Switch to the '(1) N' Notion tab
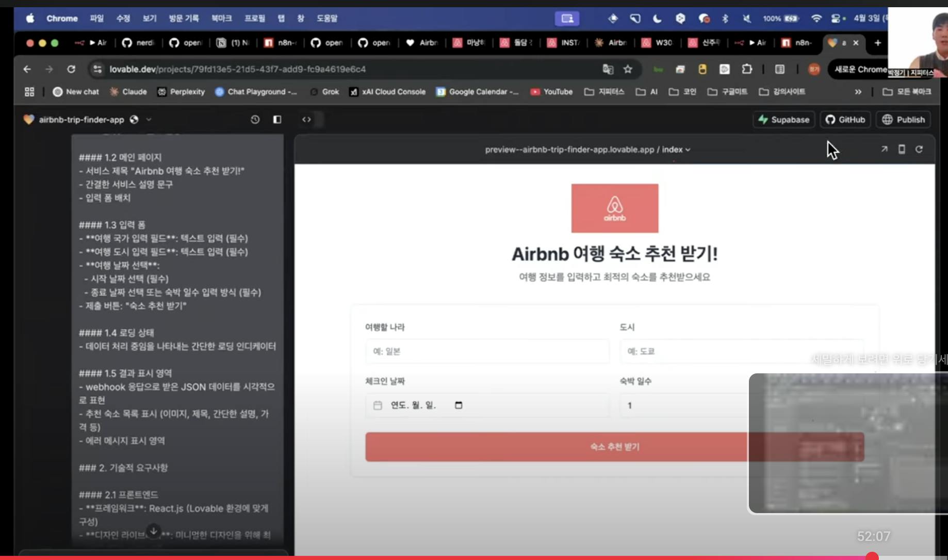Viewport: 948px width, 560px height. point(232,43)
